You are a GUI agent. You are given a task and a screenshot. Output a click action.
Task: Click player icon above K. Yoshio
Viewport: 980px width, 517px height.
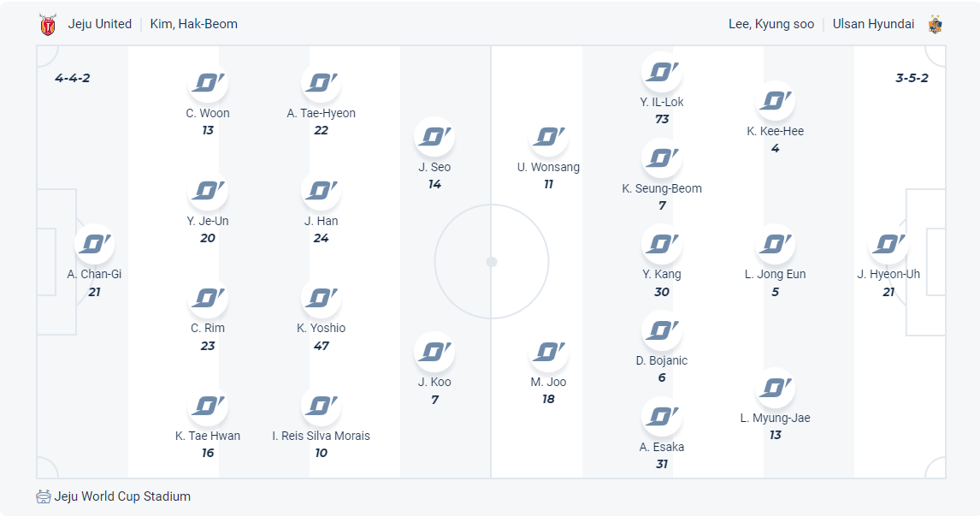(x=321, y=298)
